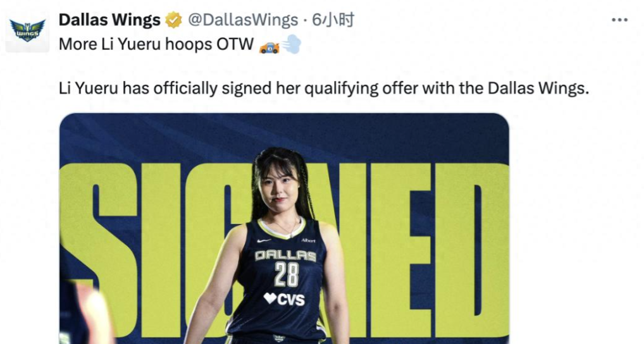Open the three-dot more options menu
Screen dimensions: 644x344
coord(619,20)
